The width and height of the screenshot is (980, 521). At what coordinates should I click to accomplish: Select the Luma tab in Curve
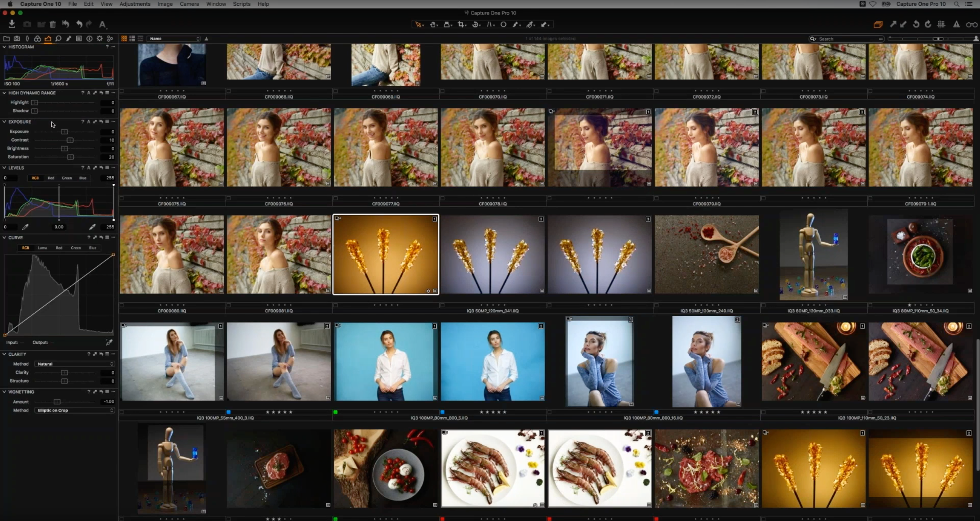point(42,248)
